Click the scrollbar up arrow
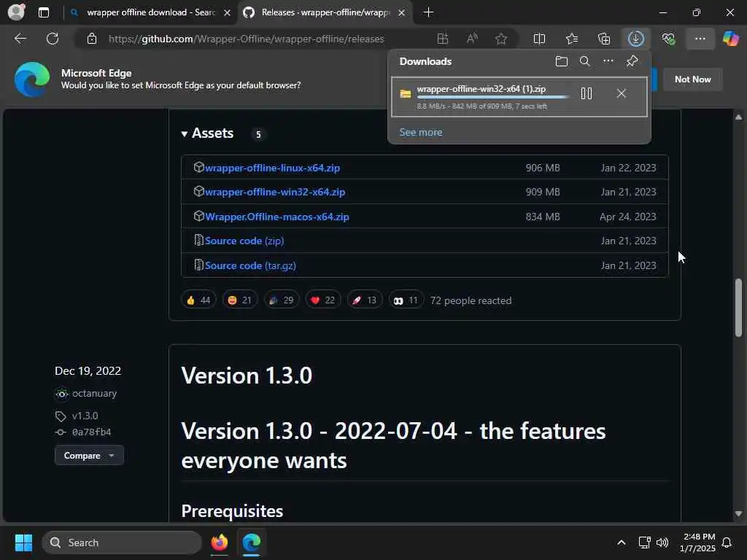This screenshot has height=560, width=747. [738, 117]
